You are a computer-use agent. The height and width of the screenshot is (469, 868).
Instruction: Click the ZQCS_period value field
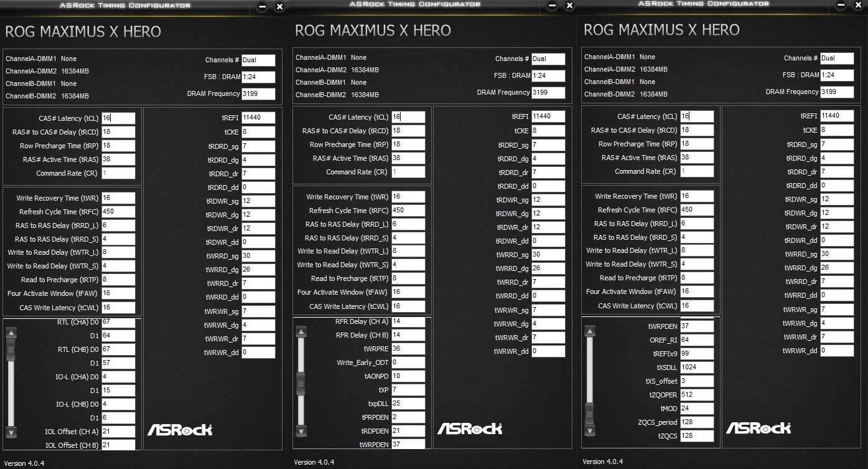pyautogui.click(x=697, y=422)
